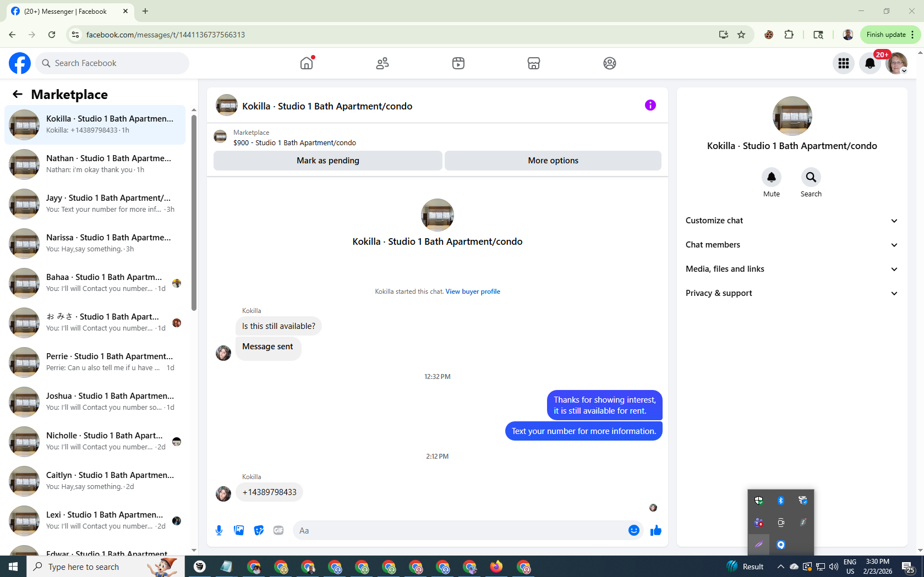This screenshot has height=577, width=924.
Task: Open emoji picker in message box
Action: point(634,530)
